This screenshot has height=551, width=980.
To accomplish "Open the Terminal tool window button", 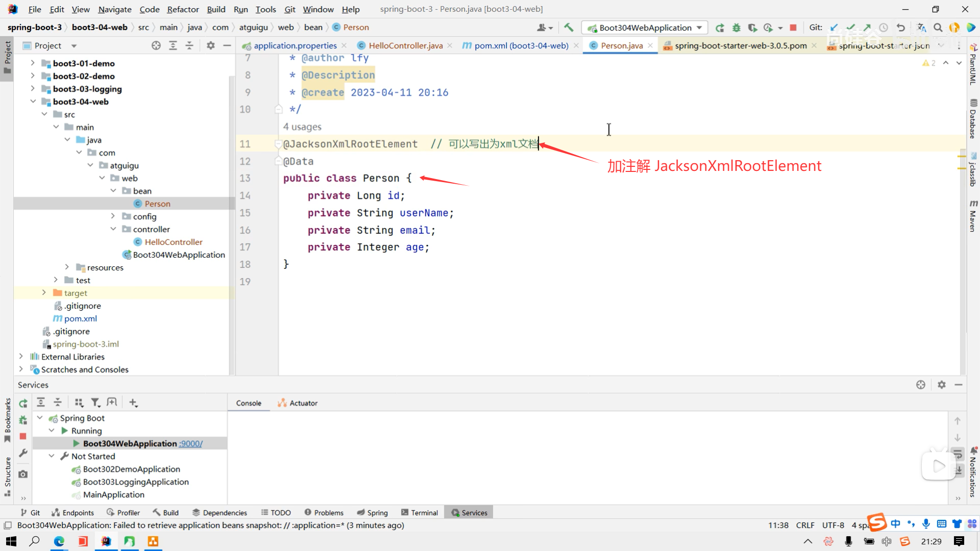I will click(x=420, y=513).
